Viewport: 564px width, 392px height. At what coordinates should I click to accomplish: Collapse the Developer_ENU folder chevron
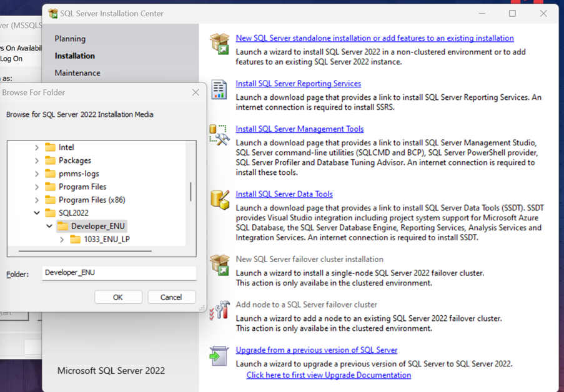[x=49, y=226]
